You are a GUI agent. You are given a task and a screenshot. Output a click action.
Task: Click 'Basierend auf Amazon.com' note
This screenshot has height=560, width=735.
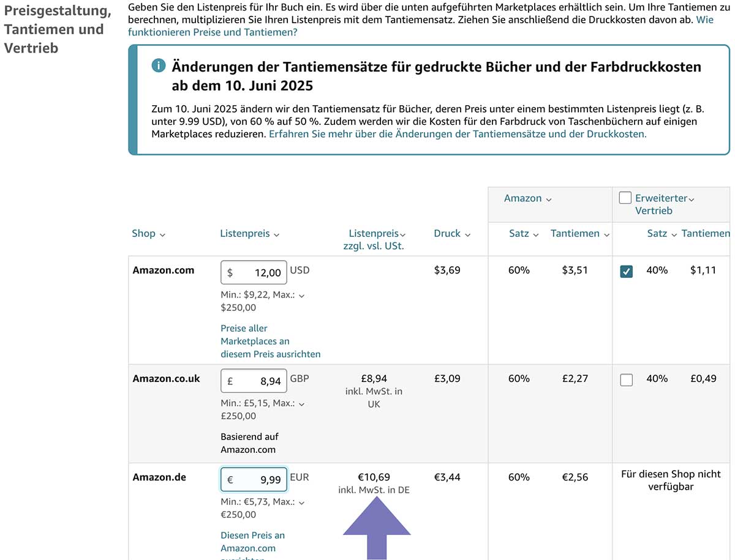pyautogui.click(x=248, y=443)
